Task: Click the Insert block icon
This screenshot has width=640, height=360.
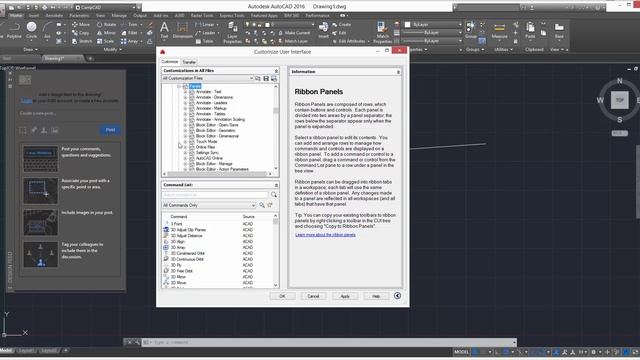Action: (323, 30)
